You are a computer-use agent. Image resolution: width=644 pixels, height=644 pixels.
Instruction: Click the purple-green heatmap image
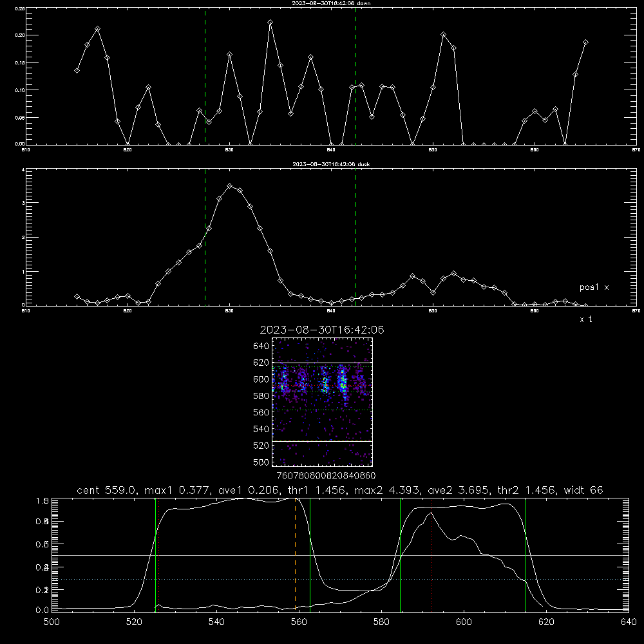(323, 402)
